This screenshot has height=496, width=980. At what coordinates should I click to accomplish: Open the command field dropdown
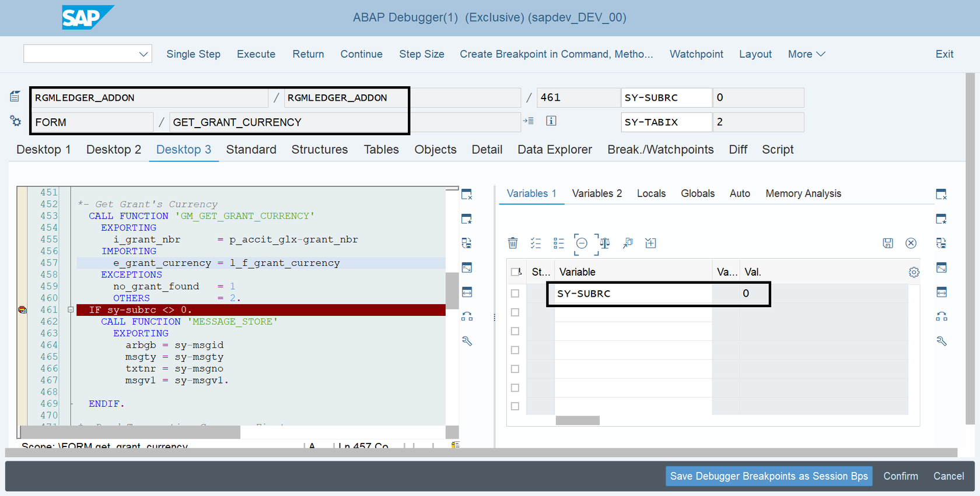[143, 54]
